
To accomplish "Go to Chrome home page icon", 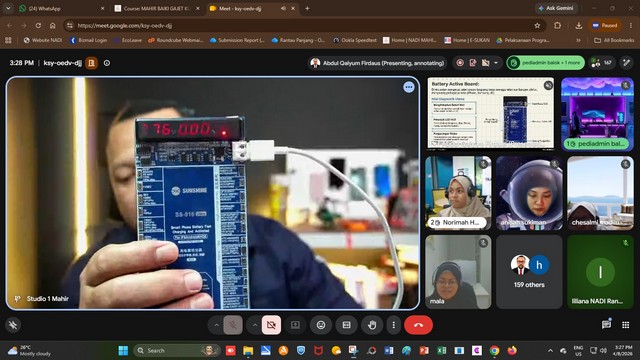I will pyautogui.click(x=53, y=25).
